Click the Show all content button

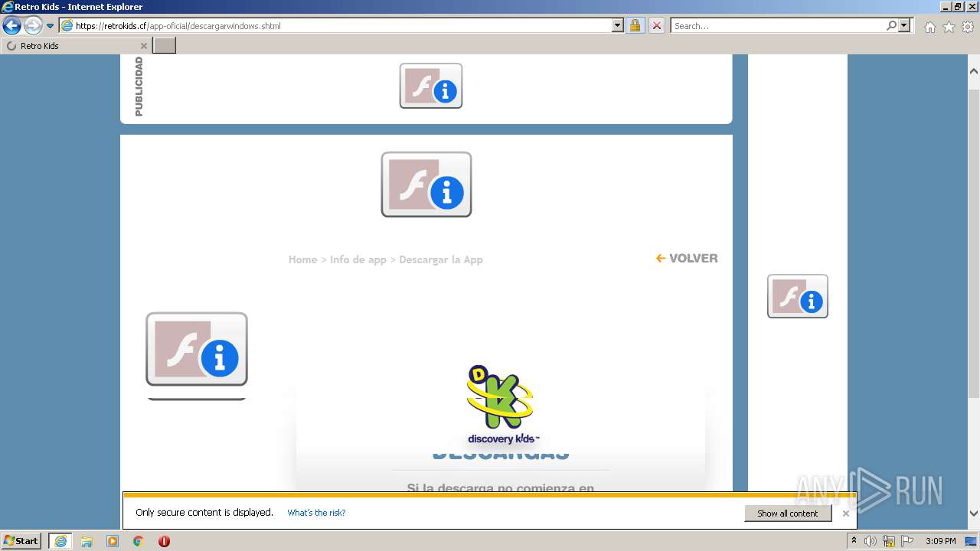(x=788, y=513)
